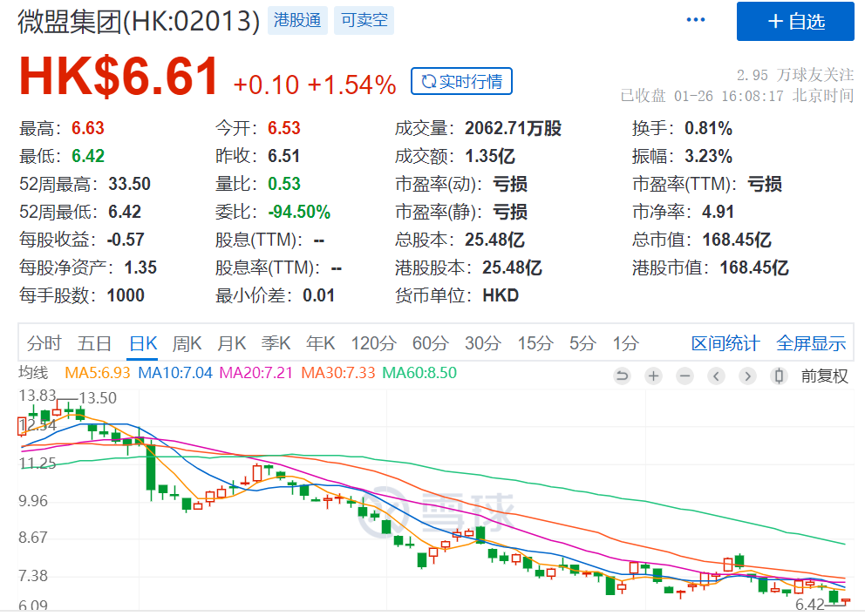Switch to the 60分 chart tab
Screen dimensions: 865x616
click(430, 343)
